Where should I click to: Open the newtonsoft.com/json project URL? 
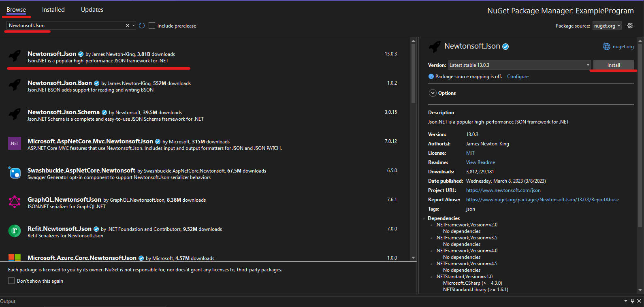point(503,190)
